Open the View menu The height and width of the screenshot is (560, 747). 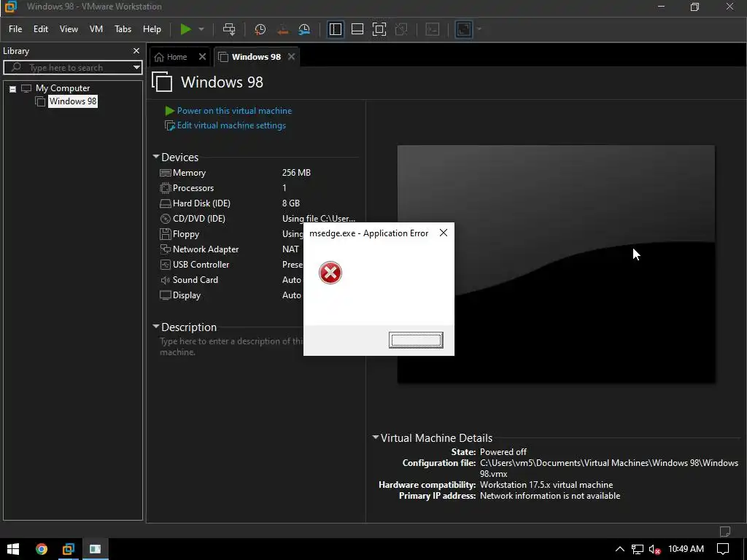point(69,29)
